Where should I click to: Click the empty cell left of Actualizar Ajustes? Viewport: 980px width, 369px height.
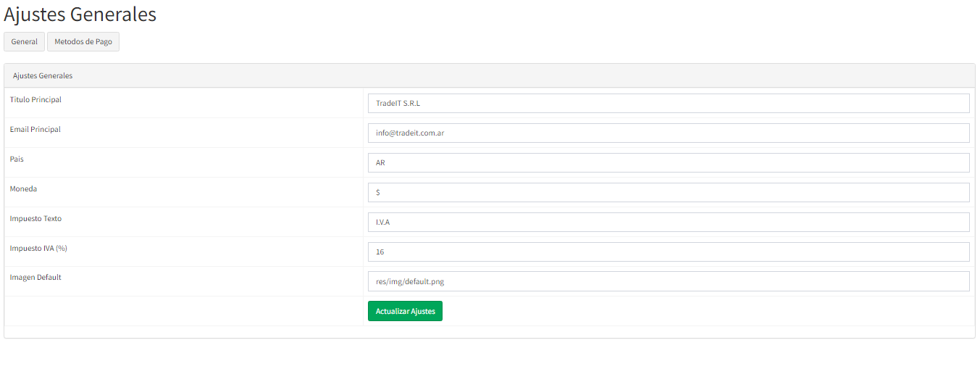pyautogui.click(x=184, y=311)
